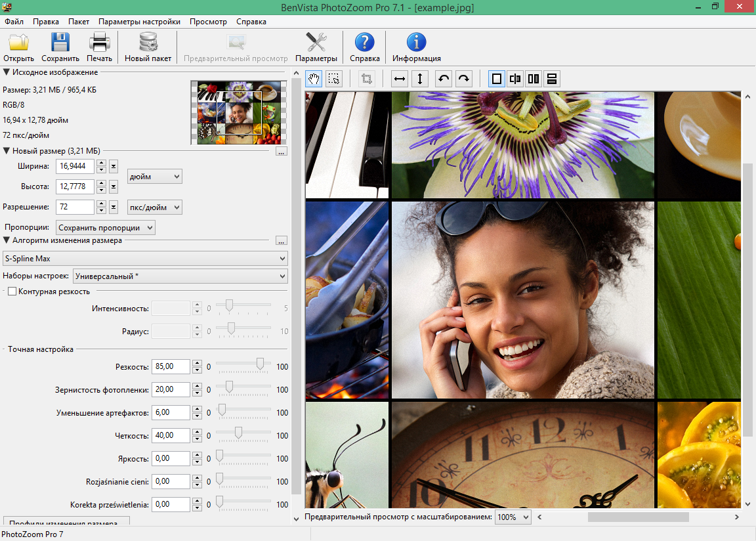Switch to stacked horizontal preview
The image size is (756, 541).
tap(552, 79)
